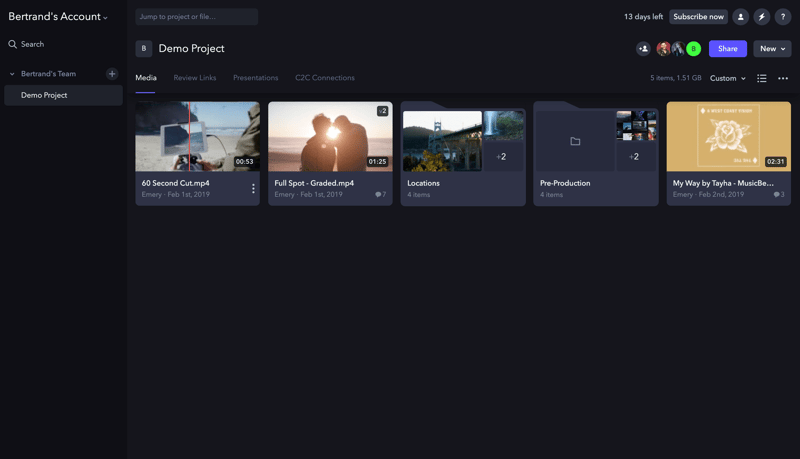800x459 pixels.
Task: Open the New dropdown button
Action: click(x=772, y=49)
